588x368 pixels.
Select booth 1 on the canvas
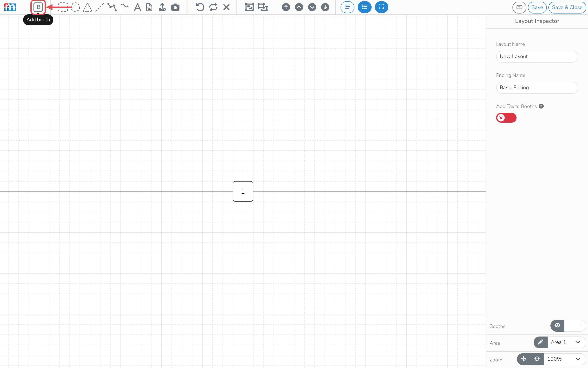tap(243, 191)
